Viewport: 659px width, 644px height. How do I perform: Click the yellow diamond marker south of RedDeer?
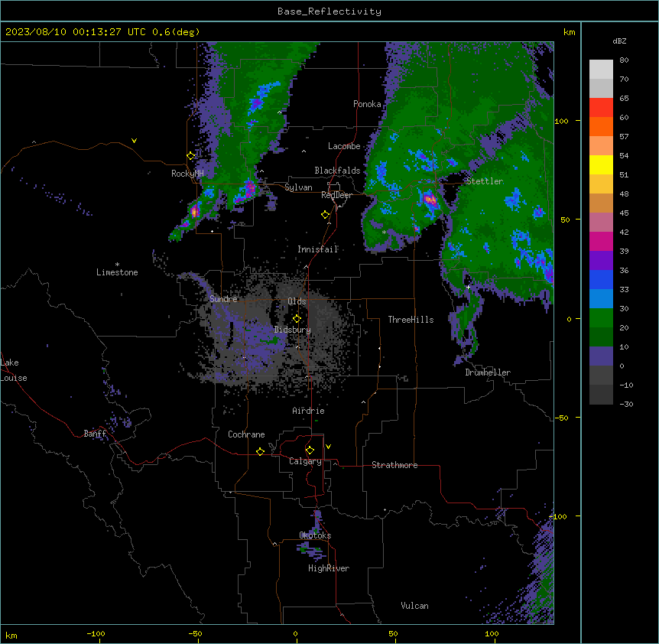pos(326,215)
